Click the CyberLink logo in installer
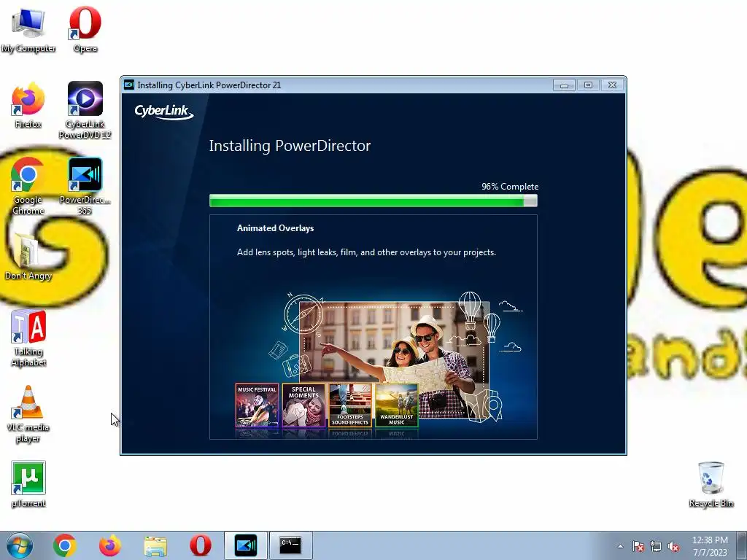 pyautogui.click(x=164, y=112)
